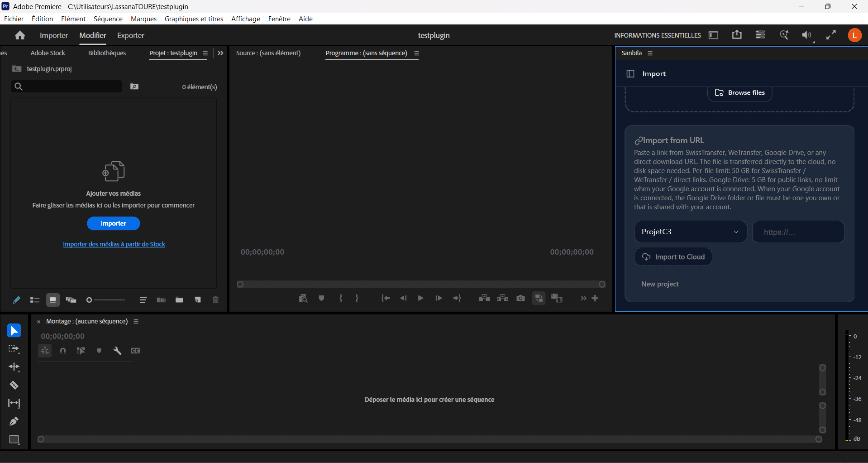Click the New Item icon in project panel

point(198,300)
